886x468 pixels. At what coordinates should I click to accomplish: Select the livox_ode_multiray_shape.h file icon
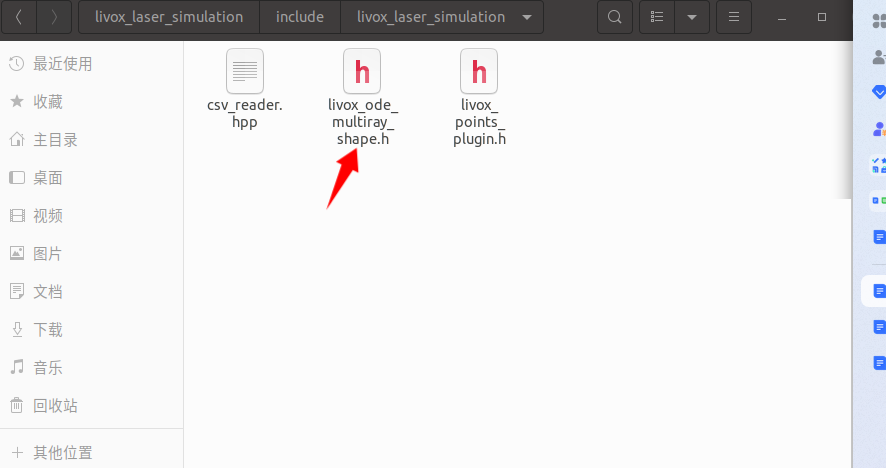click(362, 71)
